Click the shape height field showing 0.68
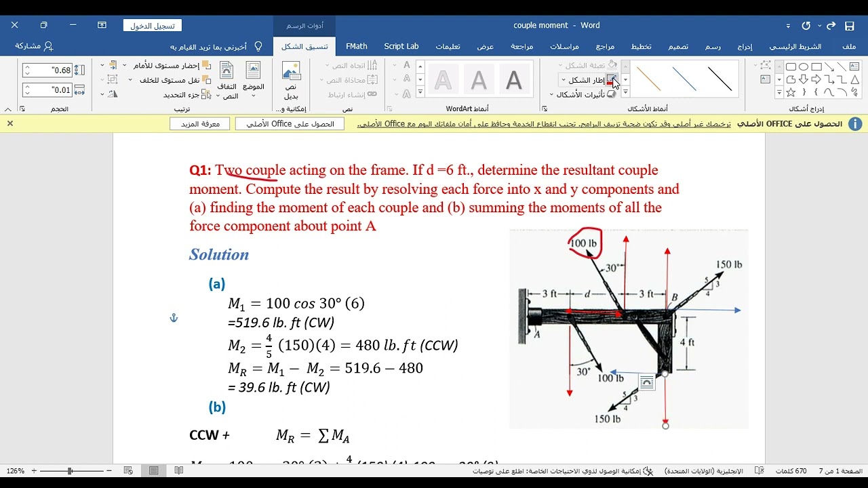868x488 pixels. tap(47, 70)
